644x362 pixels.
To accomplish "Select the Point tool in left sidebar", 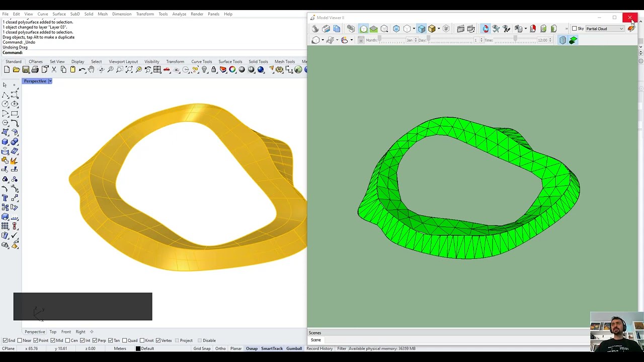I will [15, 84].
